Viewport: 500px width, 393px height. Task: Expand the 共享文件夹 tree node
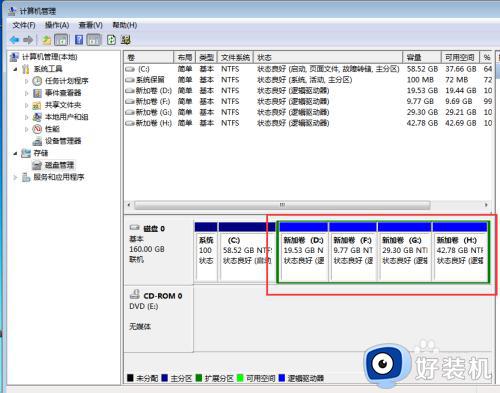tap(27, 105)
